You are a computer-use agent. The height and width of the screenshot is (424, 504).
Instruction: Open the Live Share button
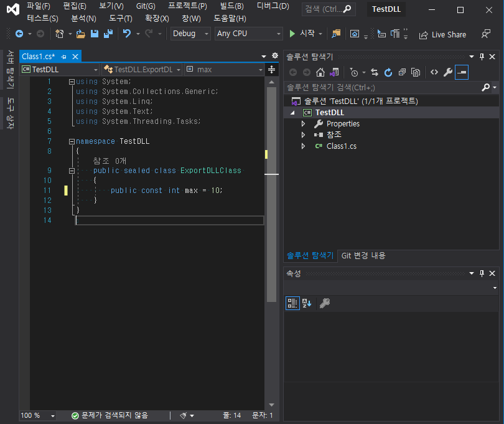442,34
